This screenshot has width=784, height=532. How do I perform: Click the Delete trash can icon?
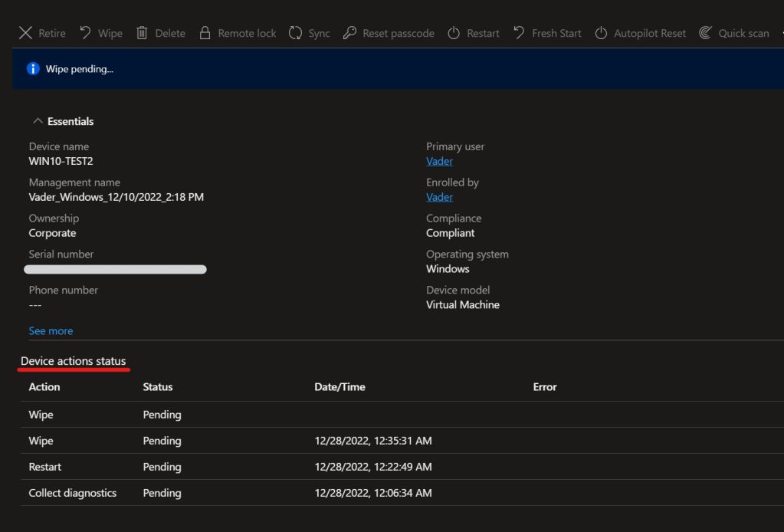point(142,33)
